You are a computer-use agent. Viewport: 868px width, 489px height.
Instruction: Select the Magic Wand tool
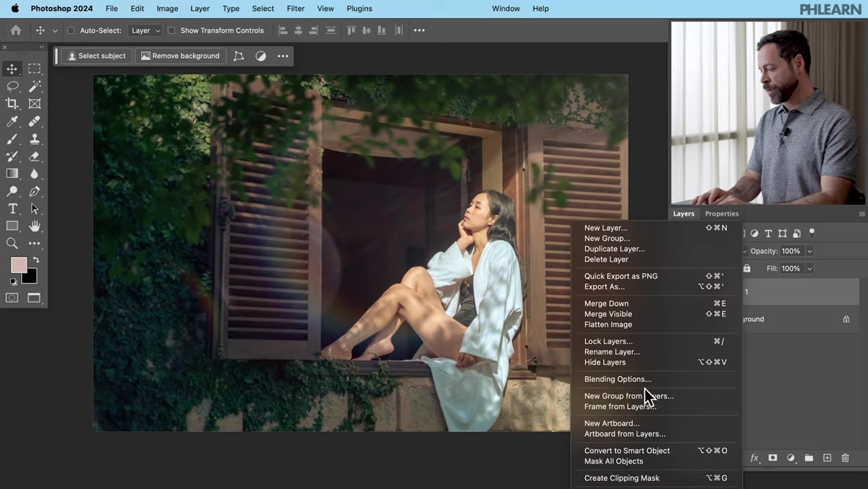34,86
